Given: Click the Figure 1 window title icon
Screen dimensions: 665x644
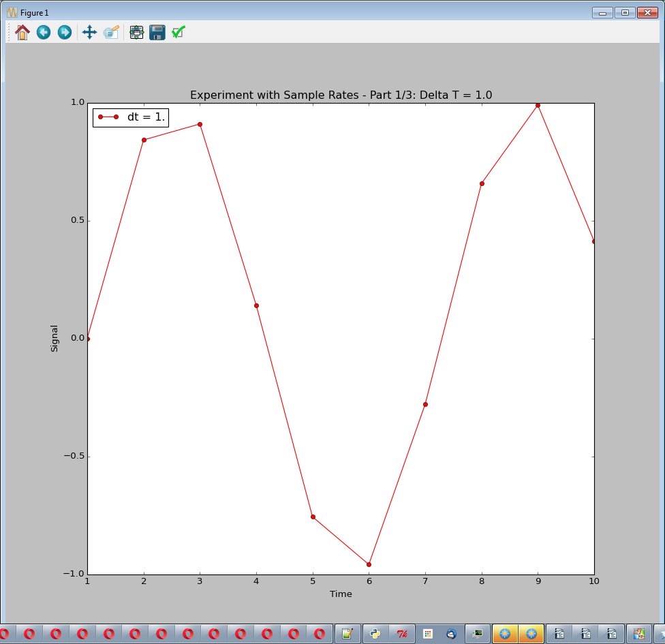Looking at the screenshot, I should [x=12, y=12].
